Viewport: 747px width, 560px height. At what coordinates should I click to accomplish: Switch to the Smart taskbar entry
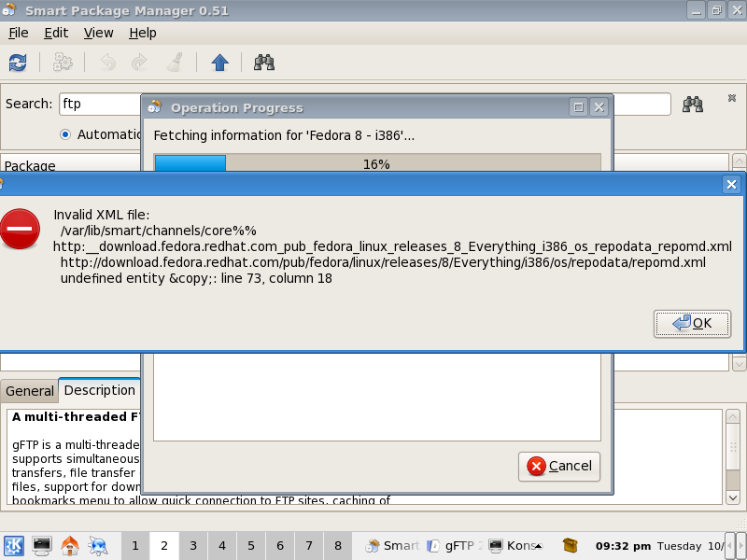pyautogui.click(x=392, y=546)
